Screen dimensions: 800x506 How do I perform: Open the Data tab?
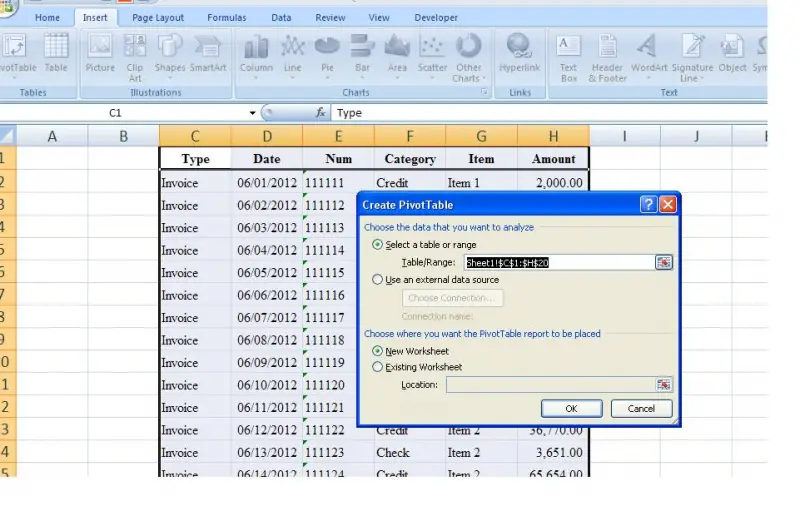pos(281,17)
